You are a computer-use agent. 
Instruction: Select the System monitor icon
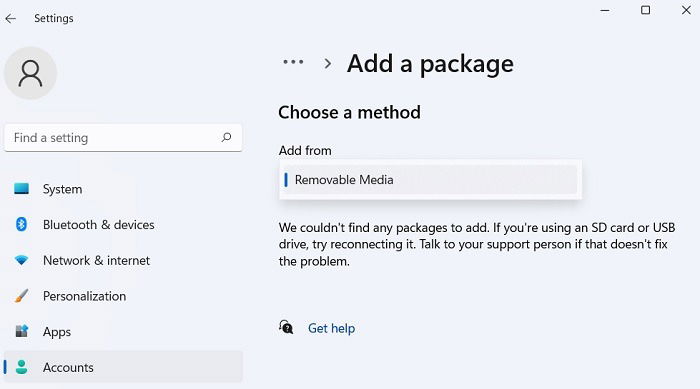(x=21, y=189)
